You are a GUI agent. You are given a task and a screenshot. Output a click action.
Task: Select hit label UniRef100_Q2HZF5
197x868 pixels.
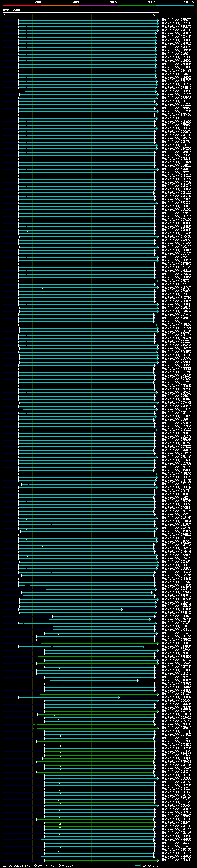[177, 673]
